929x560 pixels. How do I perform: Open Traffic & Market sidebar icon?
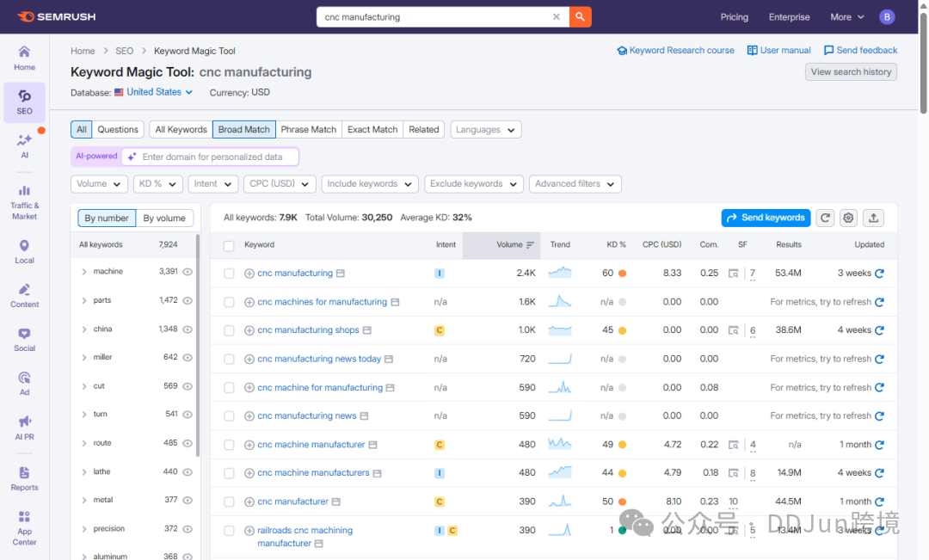[x=24, y=202]
